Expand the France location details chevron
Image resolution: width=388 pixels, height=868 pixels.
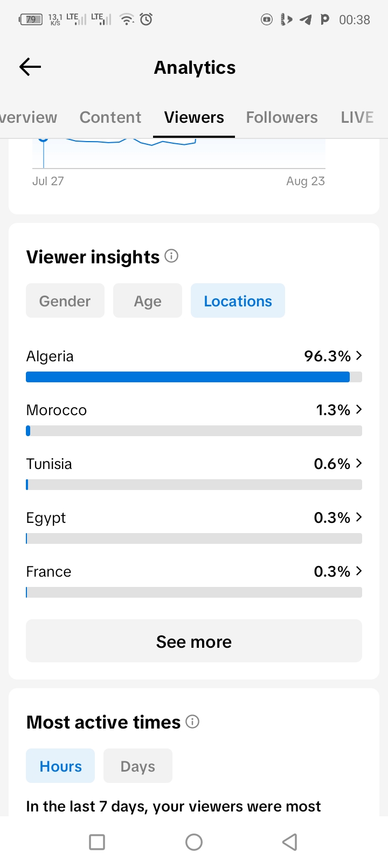click(359, 571)
